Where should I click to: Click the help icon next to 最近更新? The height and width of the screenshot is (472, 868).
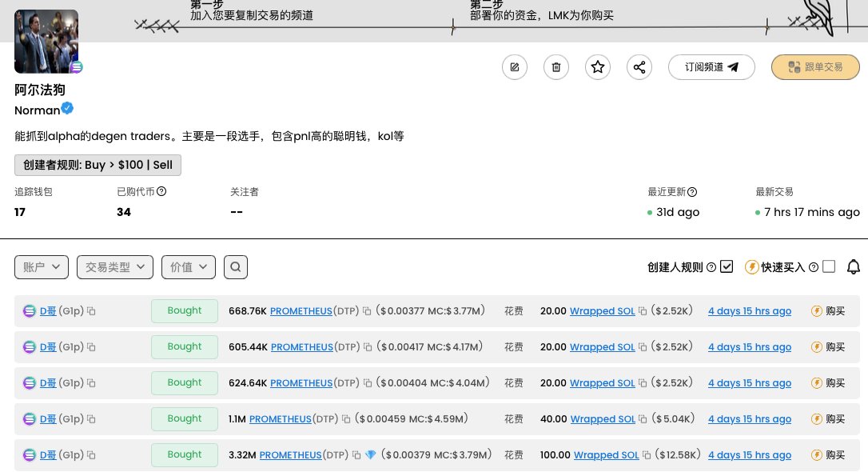[x=692, y=192]
